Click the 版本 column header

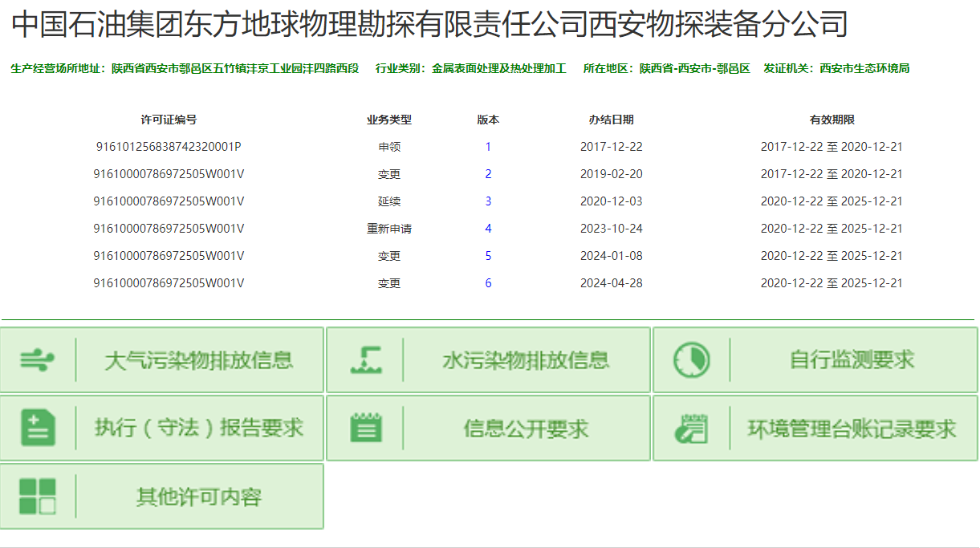(x=488, y=120)
